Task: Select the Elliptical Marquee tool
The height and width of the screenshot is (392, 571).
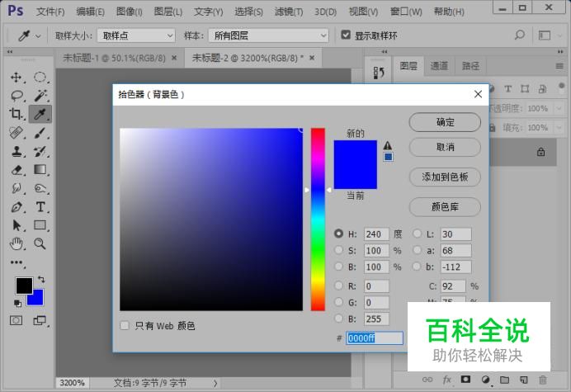Action: (40, 78)
